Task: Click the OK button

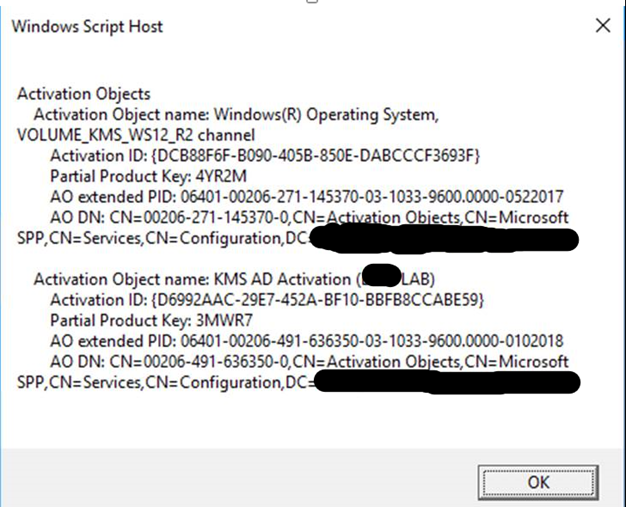Action: (538, 481)
